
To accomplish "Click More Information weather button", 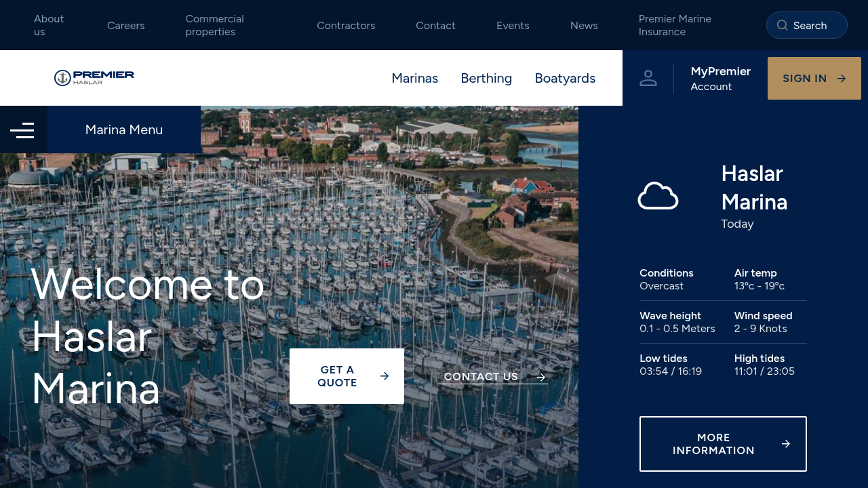I will 723,444.
